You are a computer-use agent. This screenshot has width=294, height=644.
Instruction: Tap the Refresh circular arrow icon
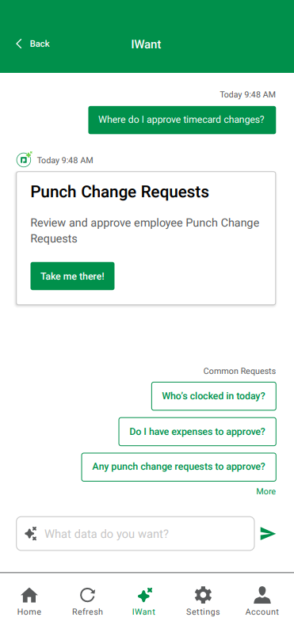(87, 595)
